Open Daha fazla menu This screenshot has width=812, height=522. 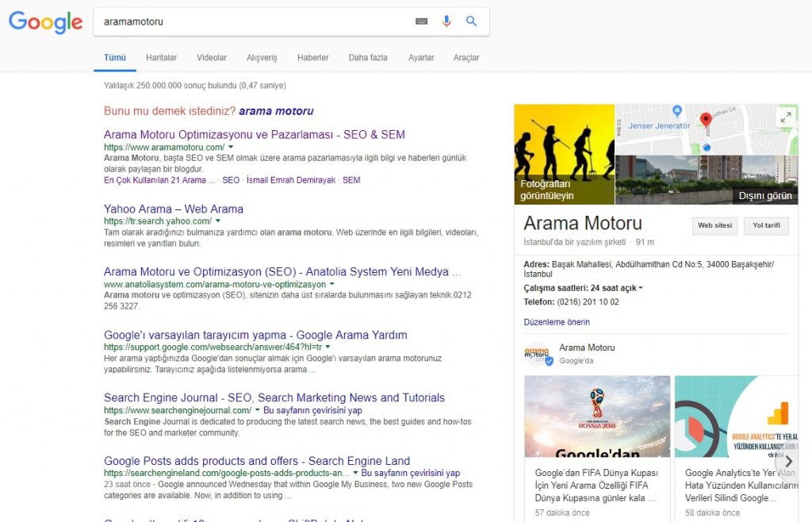coord(368,57)
